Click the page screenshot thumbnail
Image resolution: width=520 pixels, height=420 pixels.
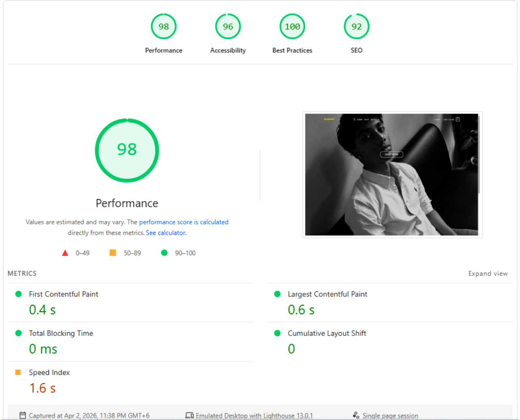(x=393, y=174)
